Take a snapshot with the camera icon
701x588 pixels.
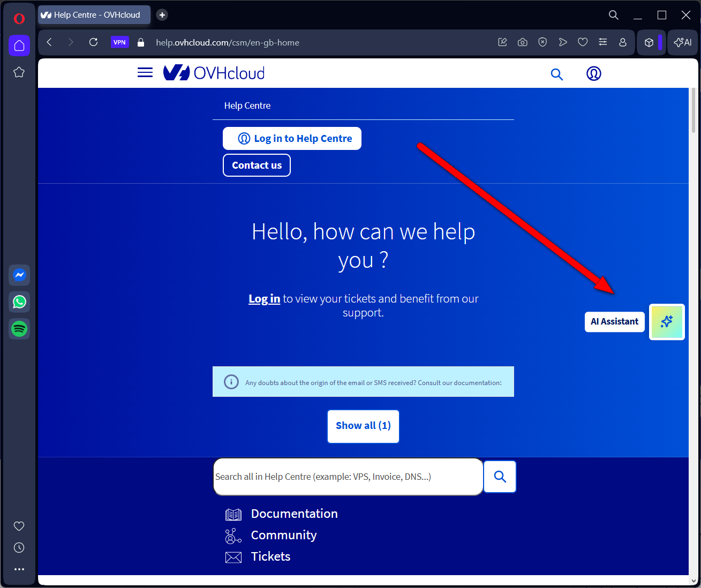pos(523,42)
